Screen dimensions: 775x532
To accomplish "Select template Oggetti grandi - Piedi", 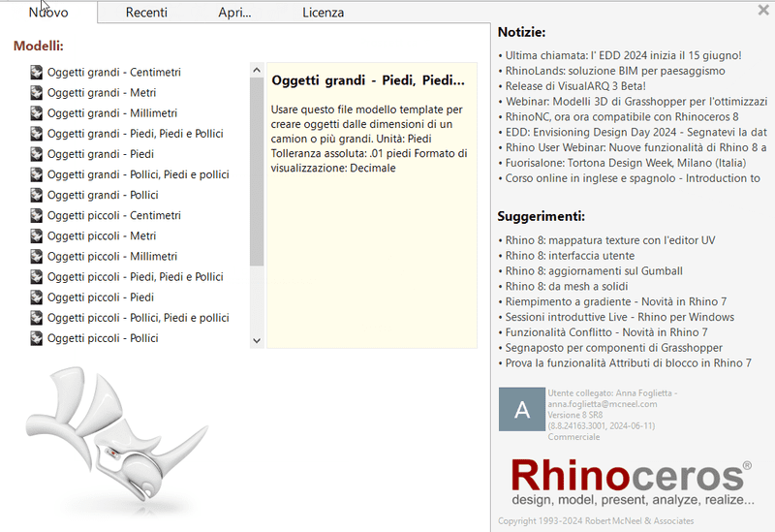I will click(101, 154).
